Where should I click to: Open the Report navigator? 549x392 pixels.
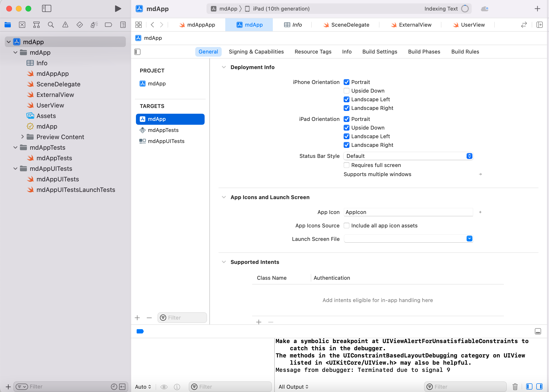tap(123, 24)
